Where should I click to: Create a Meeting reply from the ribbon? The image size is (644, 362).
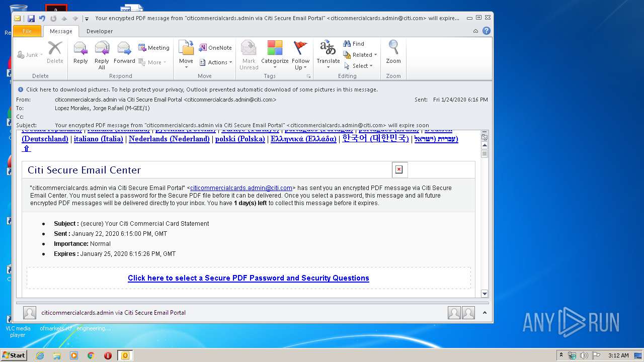[154, 48]
